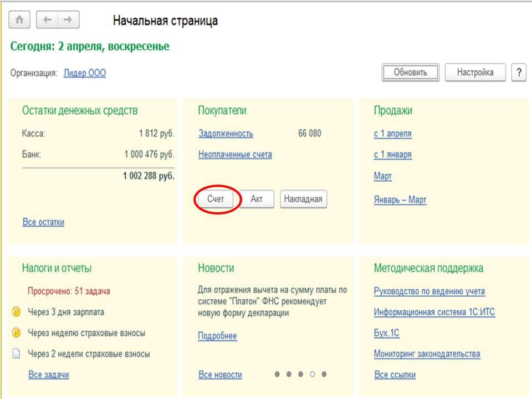The width and height of the screenshot is (532, 399).
Task: Click the overdue text 'Просрочено: 51 задача'
Action: click(x=69, y=291)
